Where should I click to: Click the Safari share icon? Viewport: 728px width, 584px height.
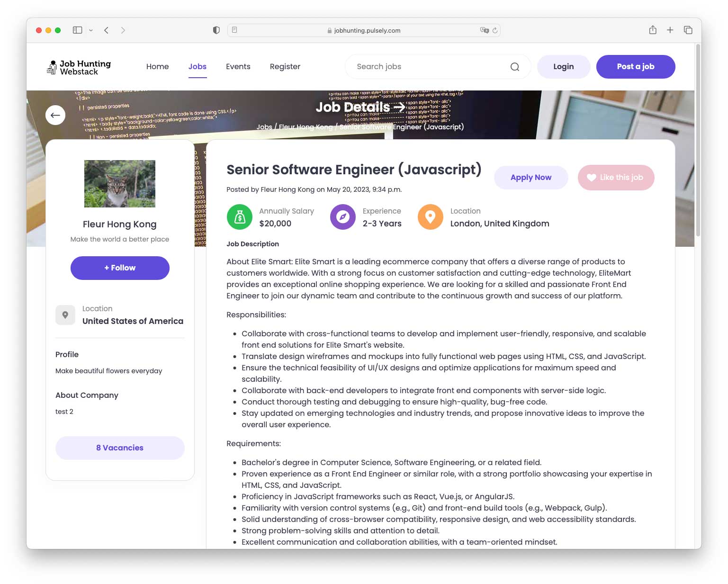tap(652, 30)
